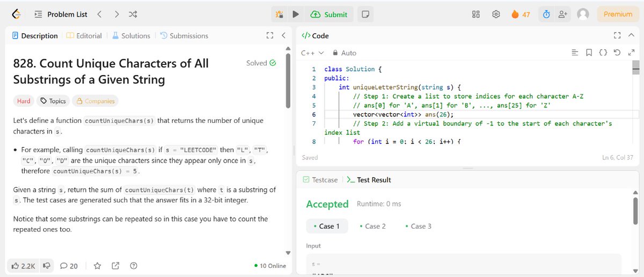Open the help question mark icon
The height and width of the screenshot is (277, 644).
tap(134, 266)
